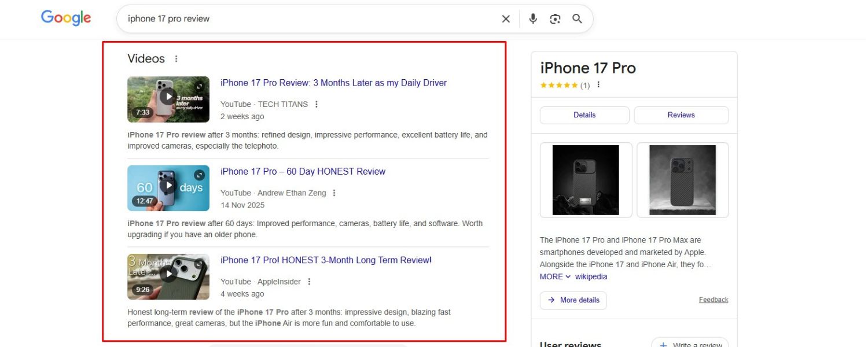Open the three-dot menu beside the star rating
Image resolution: width=868 pixels, height=347 pixels.
[x=598, y=84]
